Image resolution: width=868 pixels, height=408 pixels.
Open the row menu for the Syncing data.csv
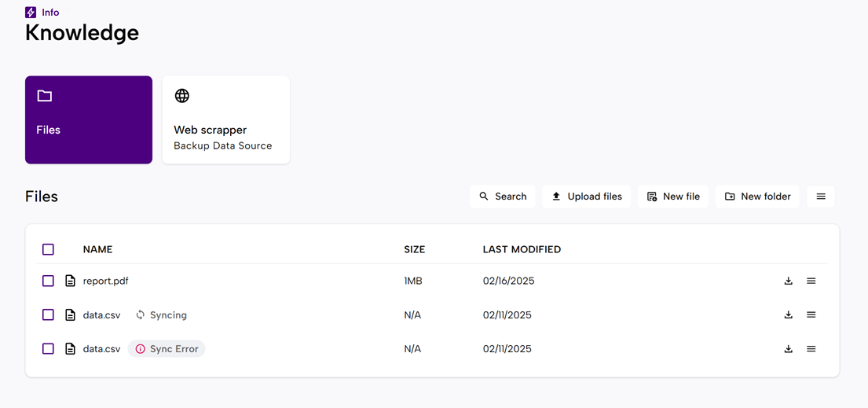(811, 315)
